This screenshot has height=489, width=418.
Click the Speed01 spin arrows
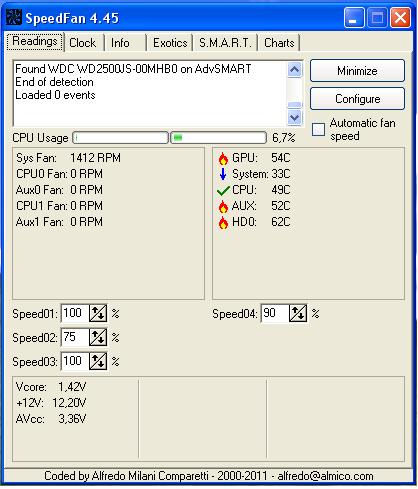tap(98, 313)
